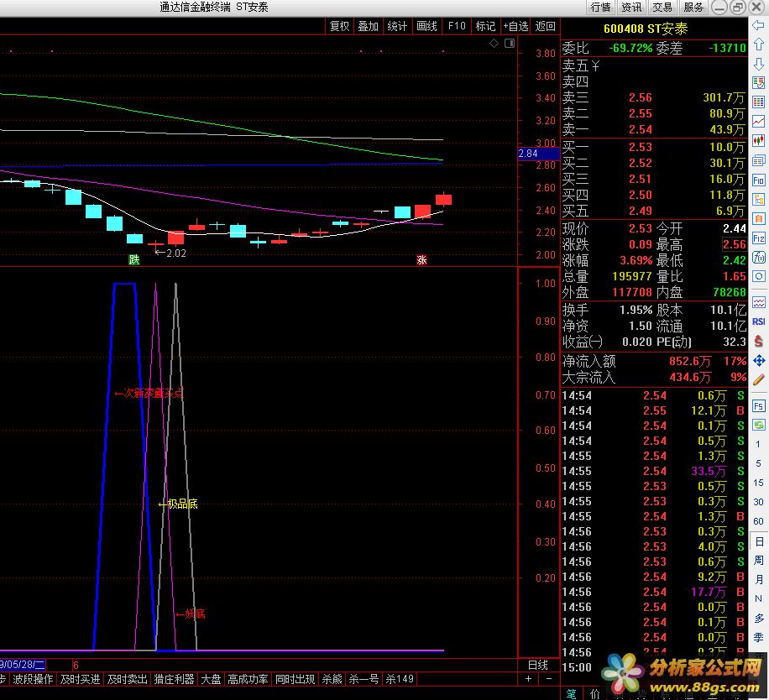Toggle the side panel icon in chart corner

(x=510, y=43)
